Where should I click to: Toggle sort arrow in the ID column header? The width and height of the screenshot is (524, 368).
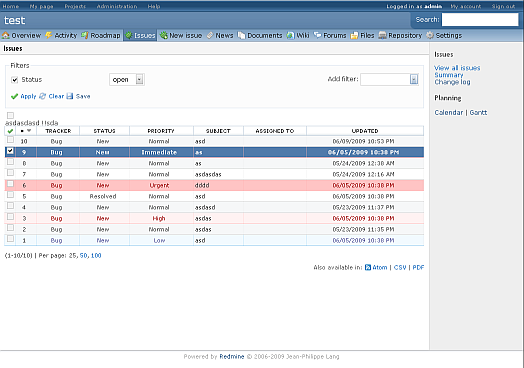coord(29,131)
